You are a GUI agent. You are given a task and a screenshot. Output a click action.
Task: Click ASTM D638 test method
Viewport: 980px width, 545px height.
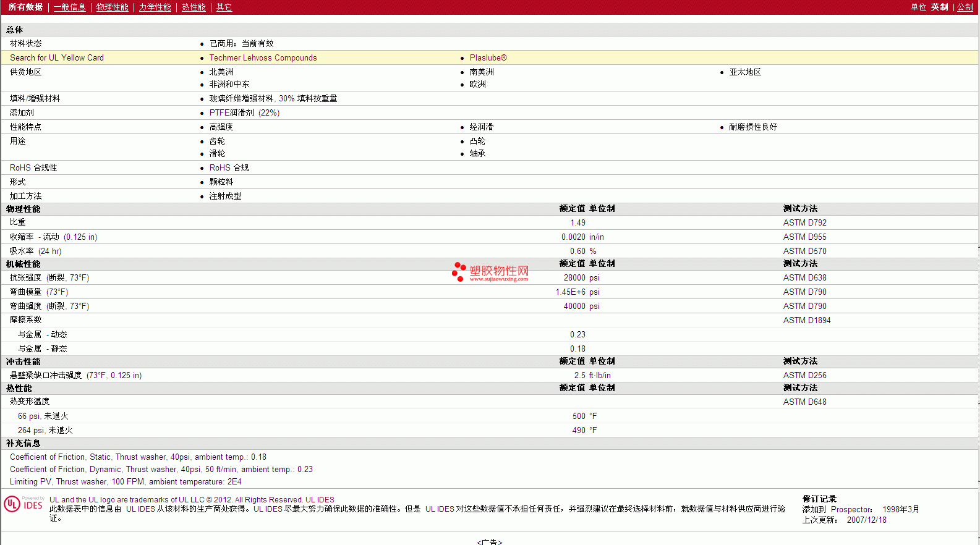tap(805, 278)
